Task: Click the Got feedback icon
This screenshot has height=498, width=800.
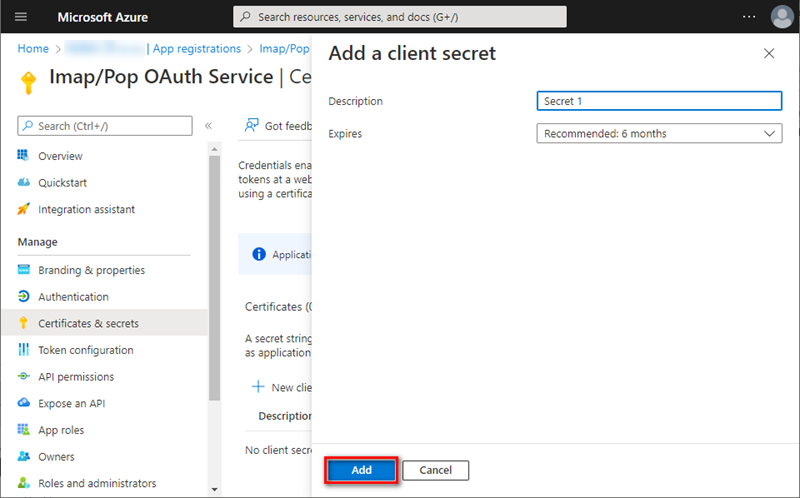Action: pos(251,126)
